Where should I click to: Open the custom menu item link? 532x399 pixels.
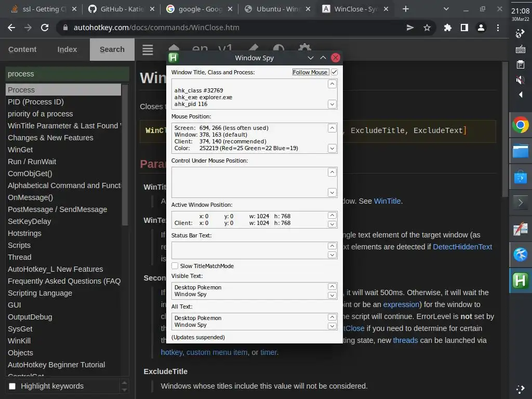[217, 352]
